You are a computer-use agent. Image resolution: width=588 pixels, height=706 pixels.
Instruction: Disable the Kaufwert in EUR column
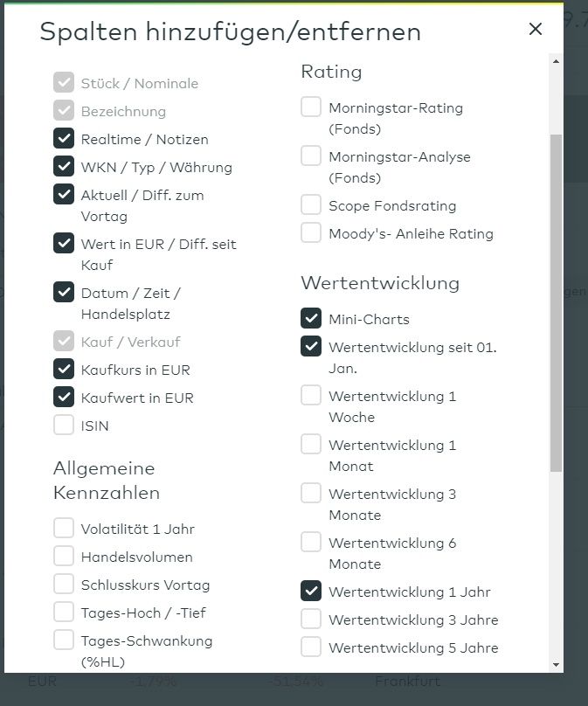pos(64,397)
